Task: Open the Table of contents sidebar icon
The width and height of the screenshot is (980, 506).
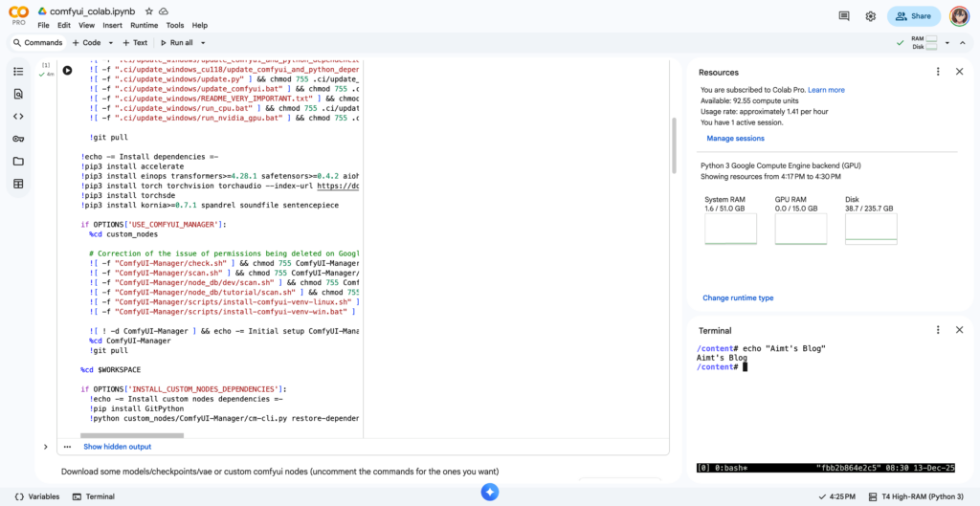Action: click(18, 72)
